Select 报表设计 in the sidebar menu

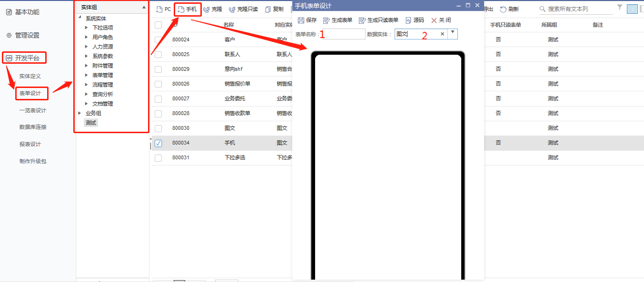coord(30,144)
